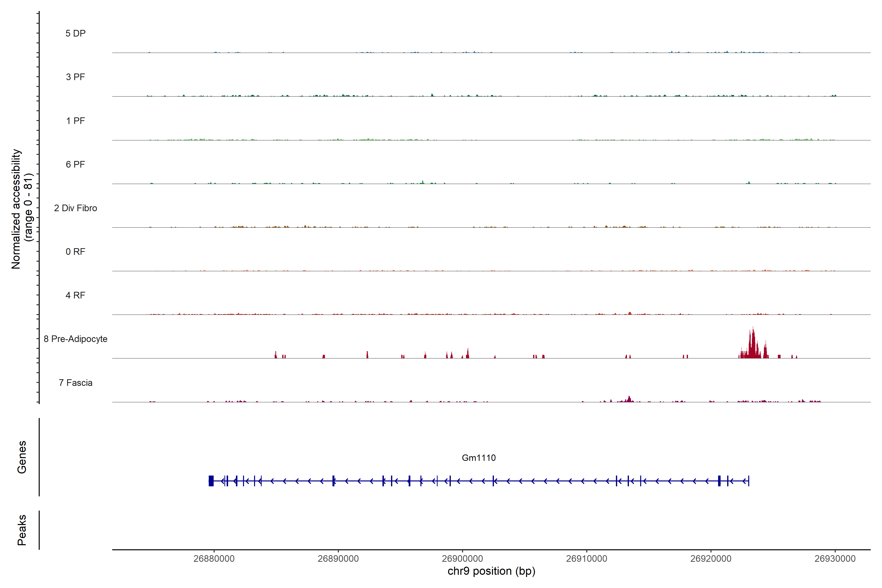Select the 2 Div Fibro track label
The width and height of the screenshot is (882, 588).
click(x=75, y=208)
